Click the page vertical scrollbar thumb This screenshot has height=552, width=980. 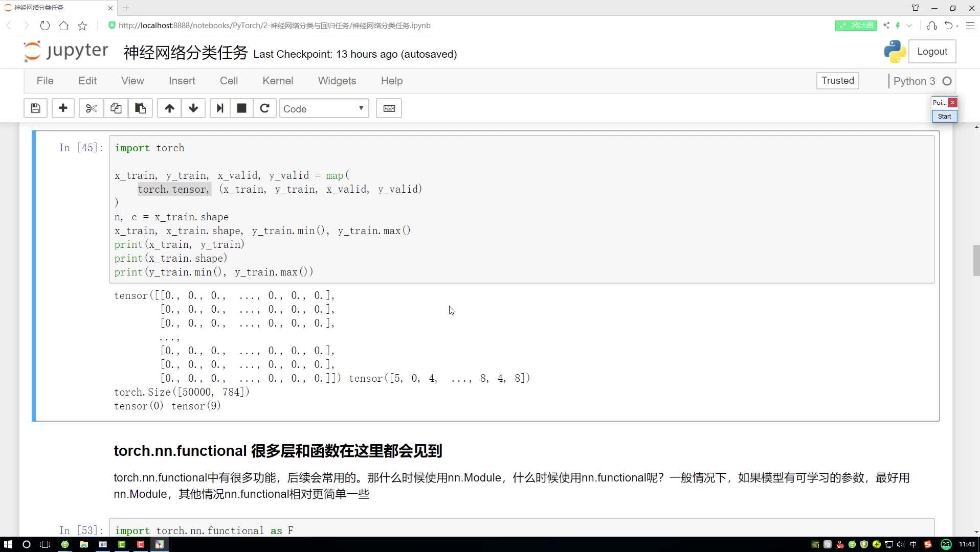976,261
